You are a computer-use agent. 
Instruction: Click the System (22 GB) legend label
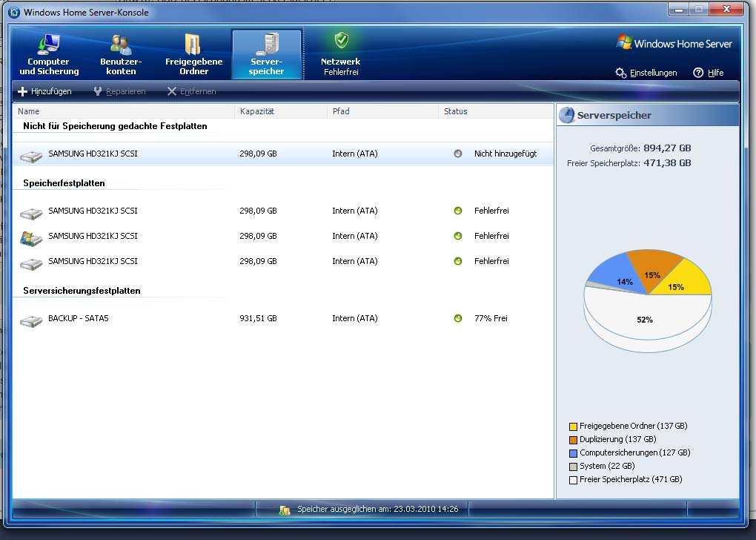(607, 466)
